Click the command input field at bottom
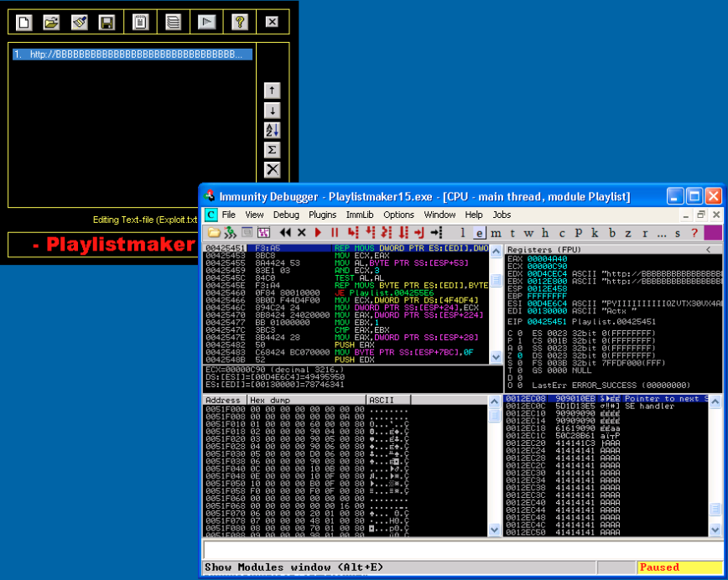 coord(462,551)
